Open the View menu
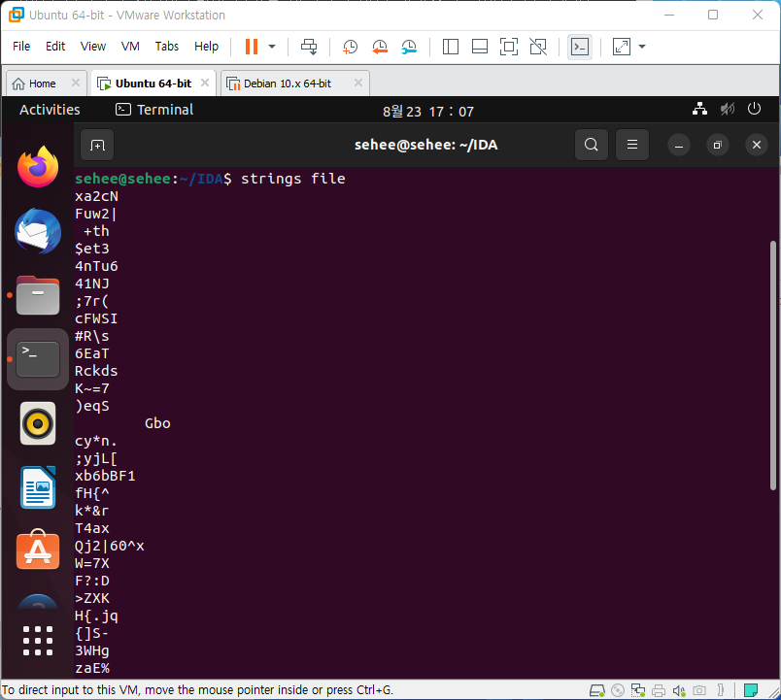 [x=93, y=47]
